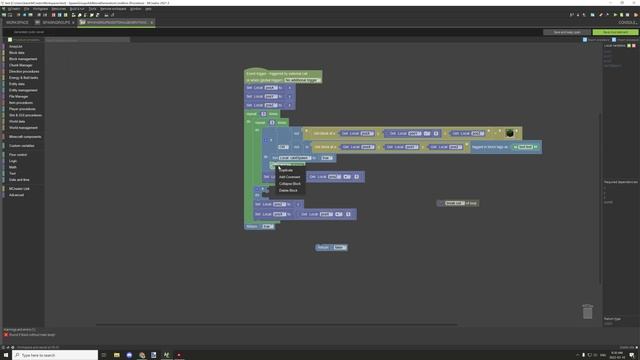Click the grey save-and-keep-open button
The height and width of the screenshot is (360, 640).
(x=567, y=32)
